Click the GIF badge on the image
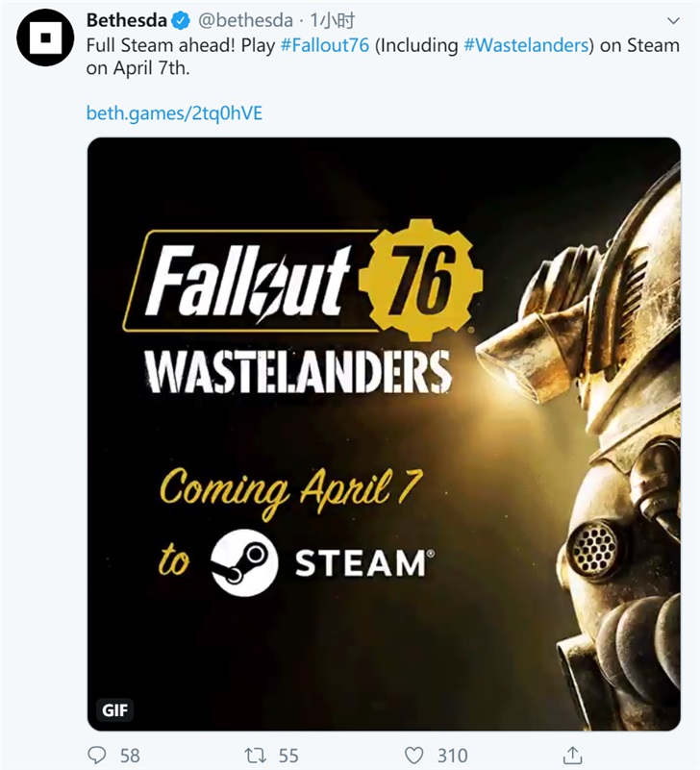 point(114,711)
